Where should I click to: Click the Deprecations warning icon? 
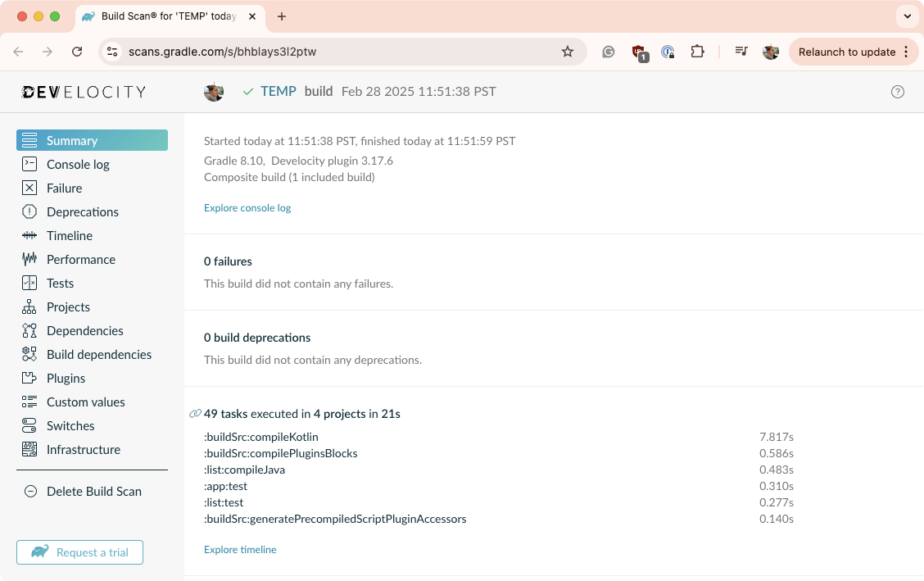29,212
